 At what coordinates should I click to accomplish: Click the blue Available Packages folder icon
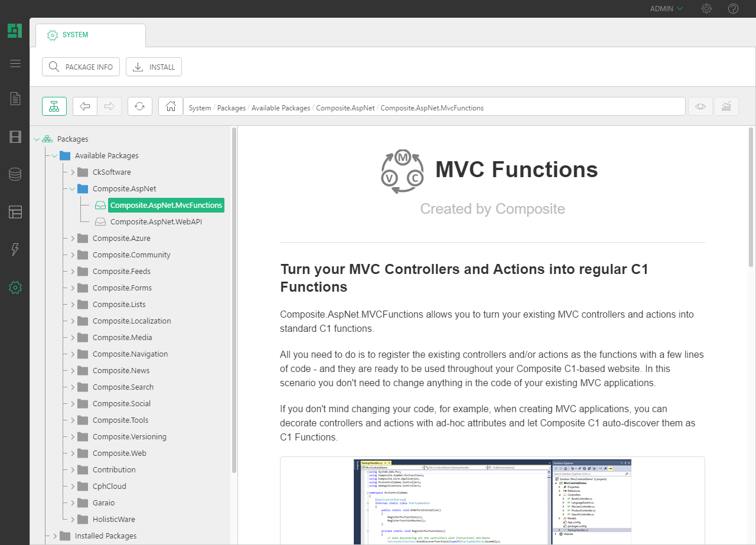pos(65,156)
